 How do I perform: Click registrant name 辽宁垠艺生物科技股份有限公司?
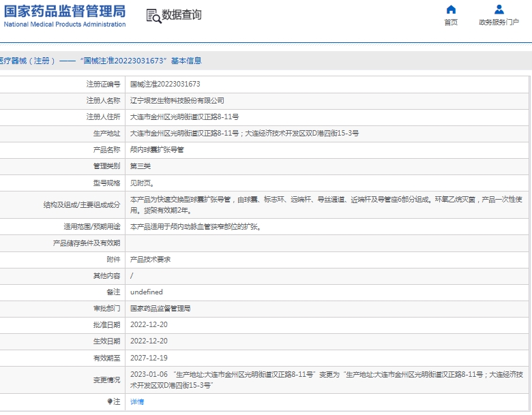[177, 101]
